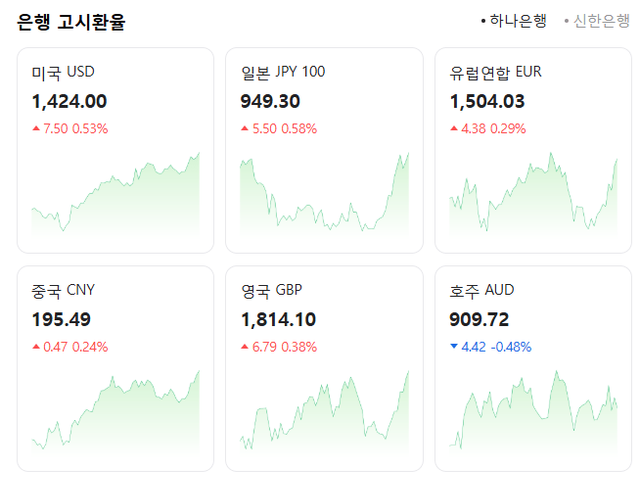Click the GBP trend chart
The image size is (640, 477).
(324, 415)
